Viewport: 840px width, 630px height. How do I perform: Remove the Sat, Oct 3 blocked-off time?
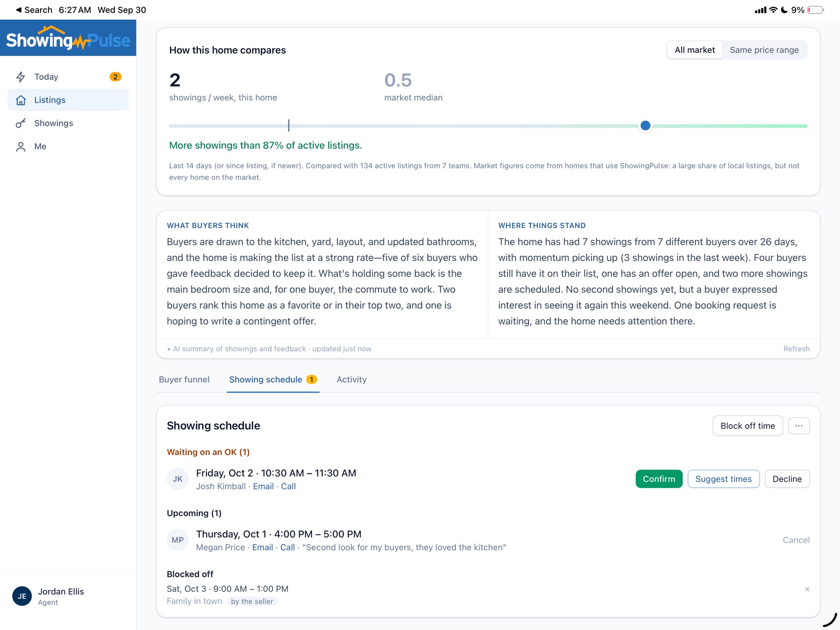(807, 589)
